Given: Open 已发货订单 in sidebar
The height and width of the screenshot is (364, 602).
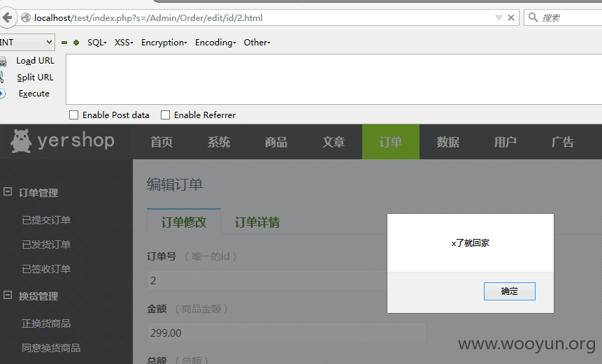Looking at the screenshot, I should pos(46,245).
